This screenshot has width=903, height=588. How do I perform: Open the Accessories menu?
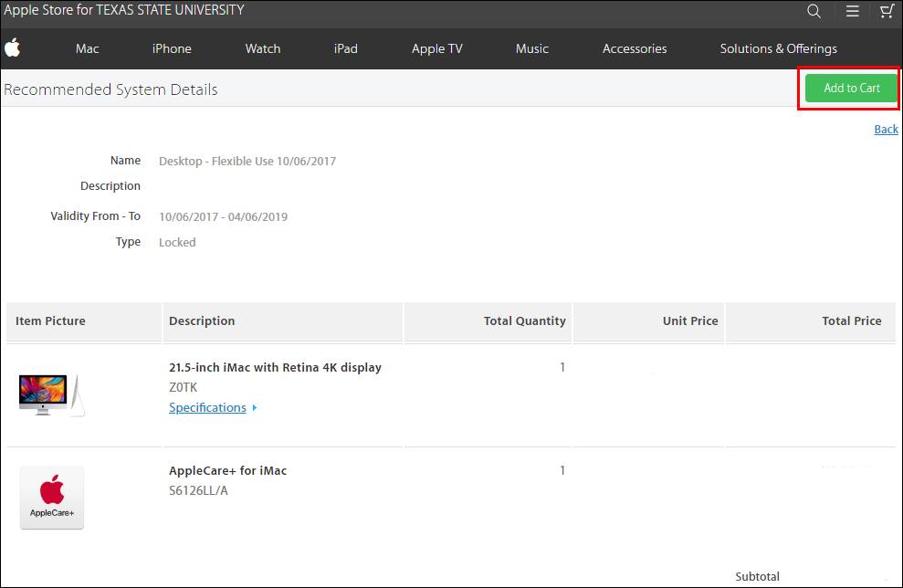click(635, 49)
